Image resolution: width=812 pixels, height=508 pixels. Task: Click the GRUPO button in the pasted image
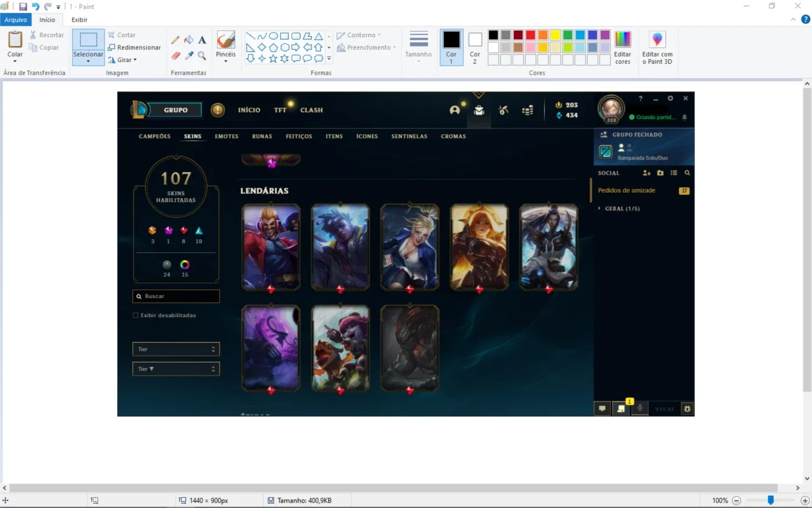pyautogui.click(x=176, y=110)
